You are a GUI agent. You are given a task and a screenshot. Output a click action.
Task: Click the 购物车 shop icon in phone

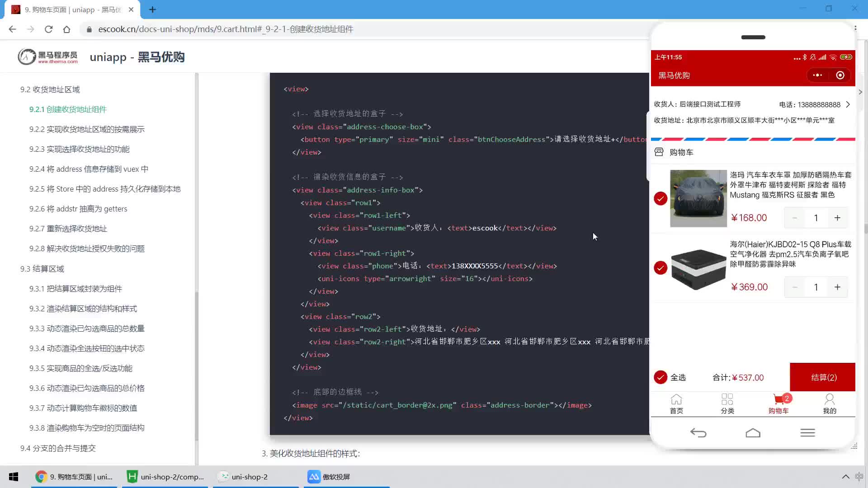659,152
